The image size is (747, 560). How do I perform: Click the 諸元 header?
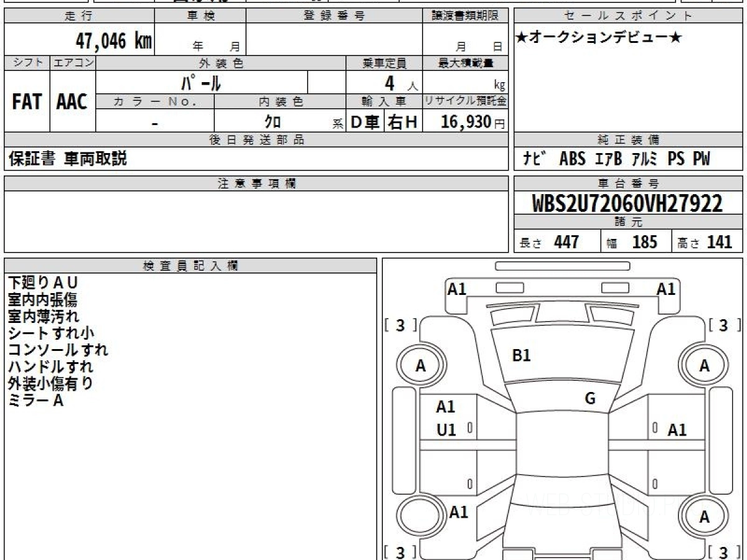[628, 222]
